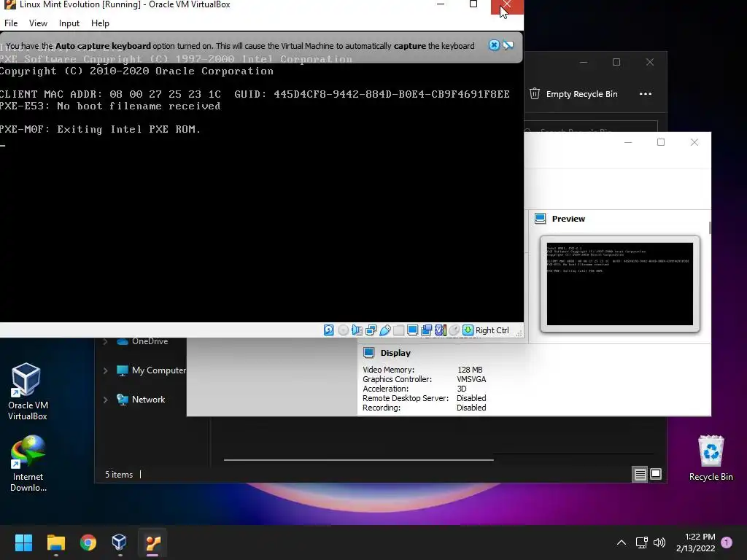Click the shared folders indicator icon
This screenshot has height=560, width=747.
[399, 330]
